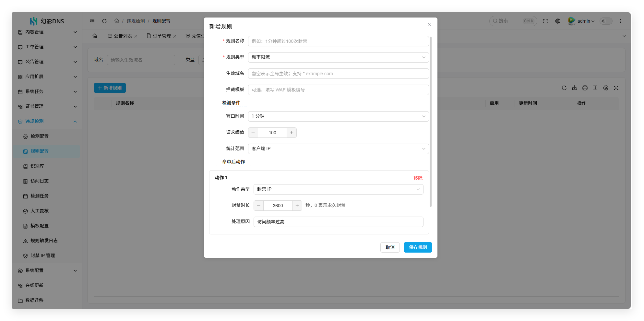Remove 动作 1 via 移除 link
This screenshot has height=321, width=644.
pyautogui.click(x=418, y=178)
